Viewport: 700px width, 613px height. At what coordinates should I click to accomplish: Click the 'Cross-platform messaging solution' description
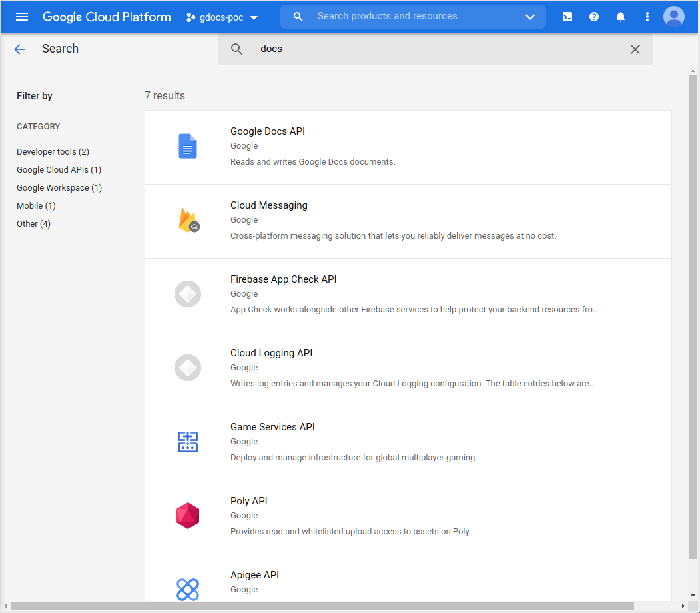point(394,236)
